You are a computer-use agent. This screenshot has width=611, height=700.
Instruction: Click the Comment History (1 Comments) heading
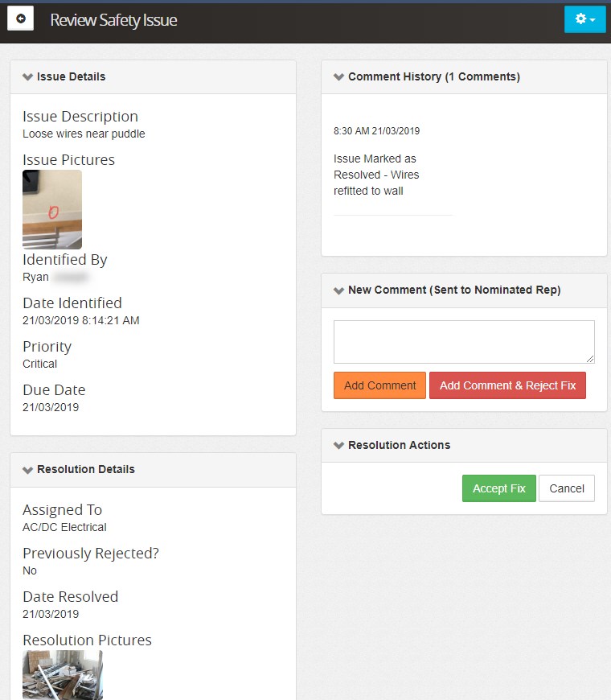tap(434, 77)
